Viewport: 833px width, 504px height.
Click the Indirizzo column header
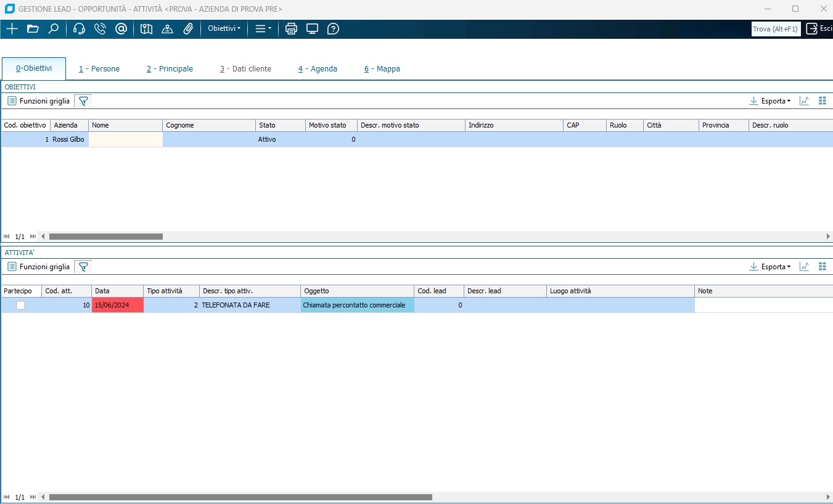click(514, 125)
